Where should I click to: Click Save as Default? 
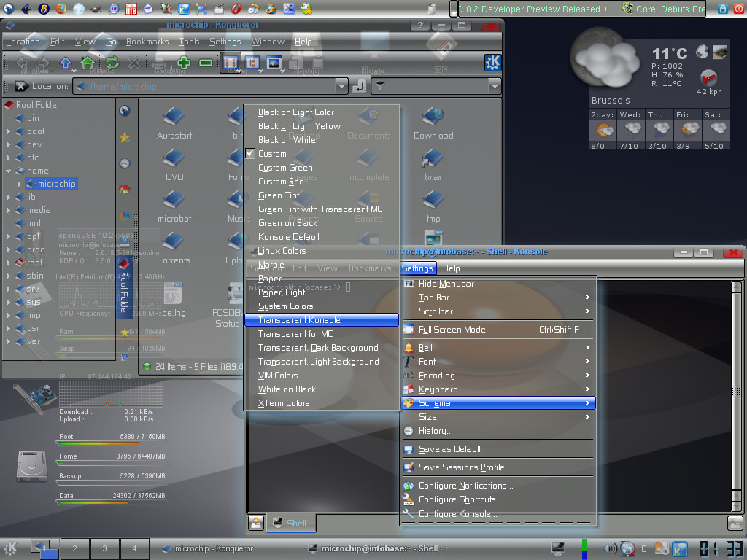point(498,449)
